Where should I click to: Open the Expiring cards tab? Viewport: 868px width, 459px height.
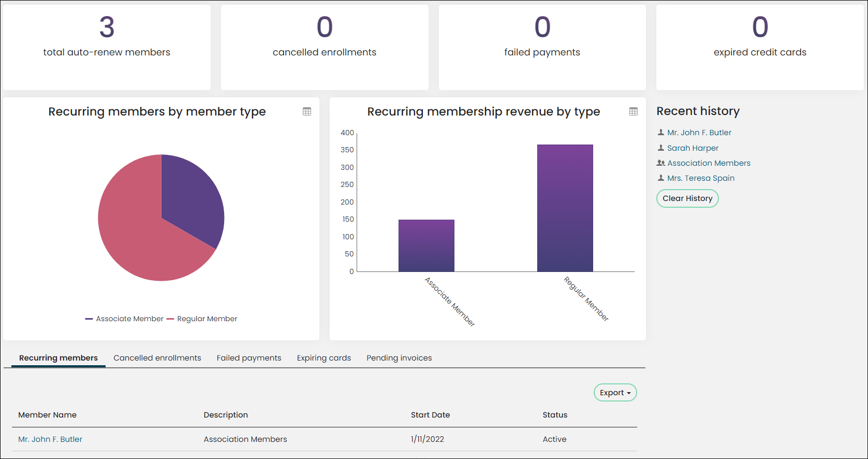click(x=324, y=358)
